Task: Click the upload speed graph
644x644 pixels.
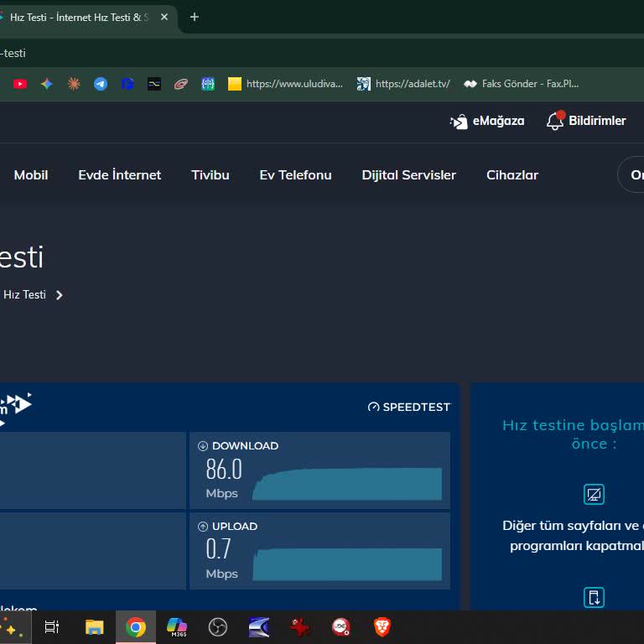Action: point(347,564)
